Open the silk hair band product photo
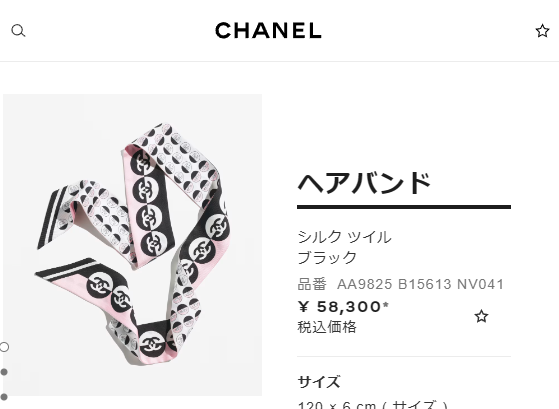Screen dimensions: 559x409 click(x=132, y=245)
